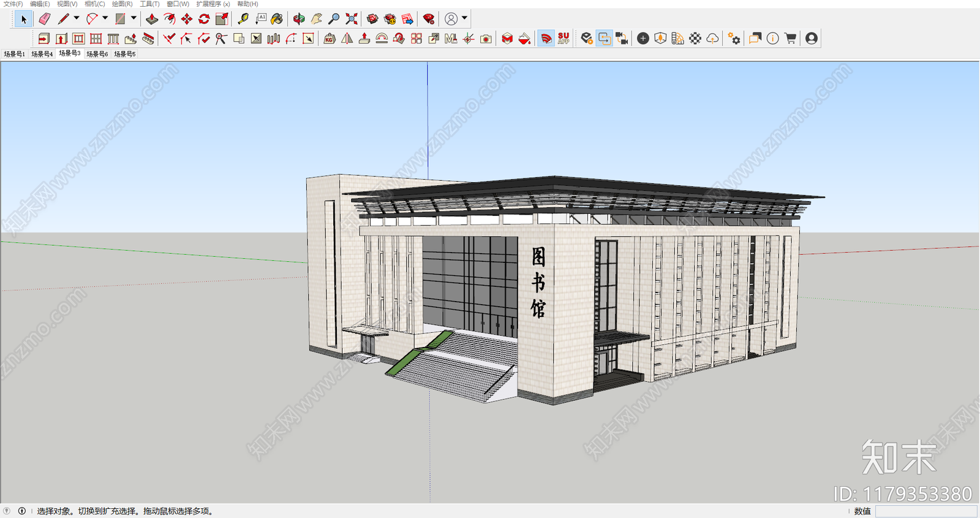Activate the red pencil Line tool

coord(63,20)
